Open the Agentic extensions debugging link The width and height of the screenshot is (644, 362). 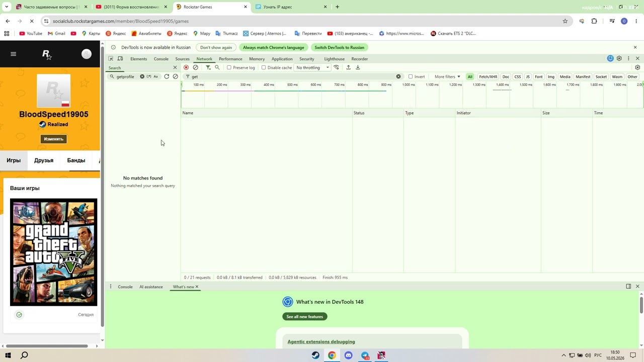tap(321, 342)
